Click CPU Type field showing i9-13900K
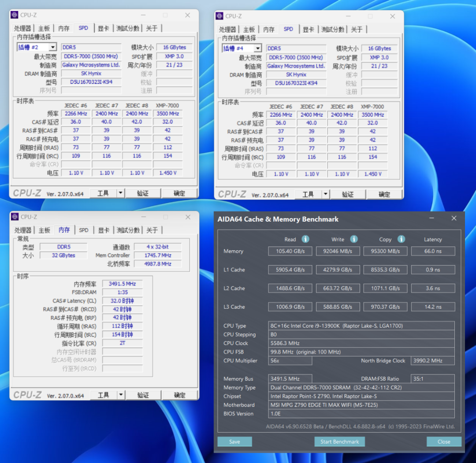This screenshot has width=476, height=463. click(x=361, y=326)
